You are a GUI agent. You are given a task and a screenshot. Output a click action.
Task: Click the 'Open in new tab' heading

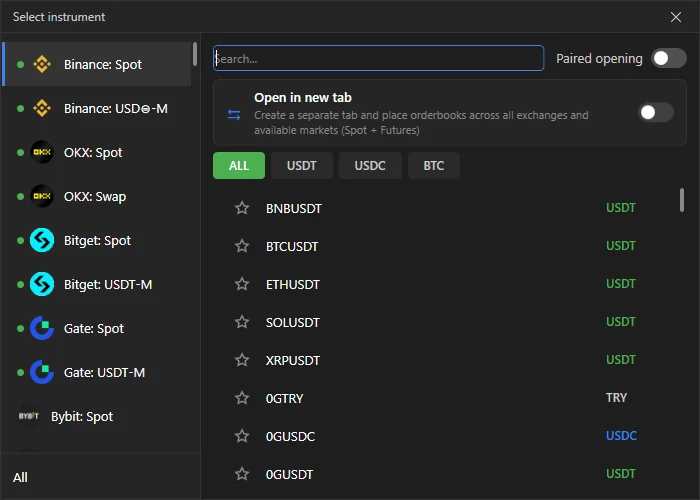click(303, 97)
